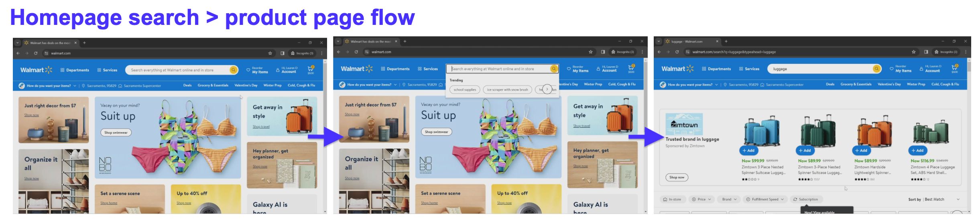Select Winter Prep nav link in middle screenshot

coord(593,84)
